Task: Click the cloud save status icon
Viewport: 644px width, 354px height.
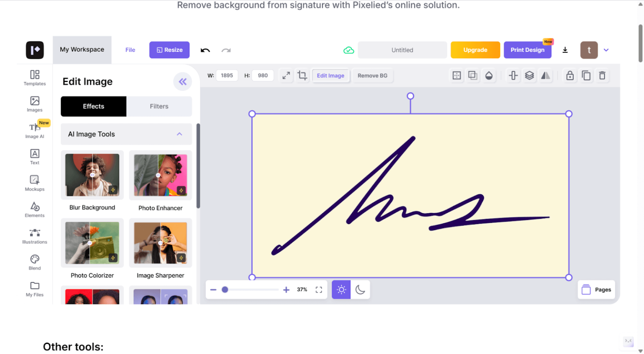Action: (x=349, y=50)
